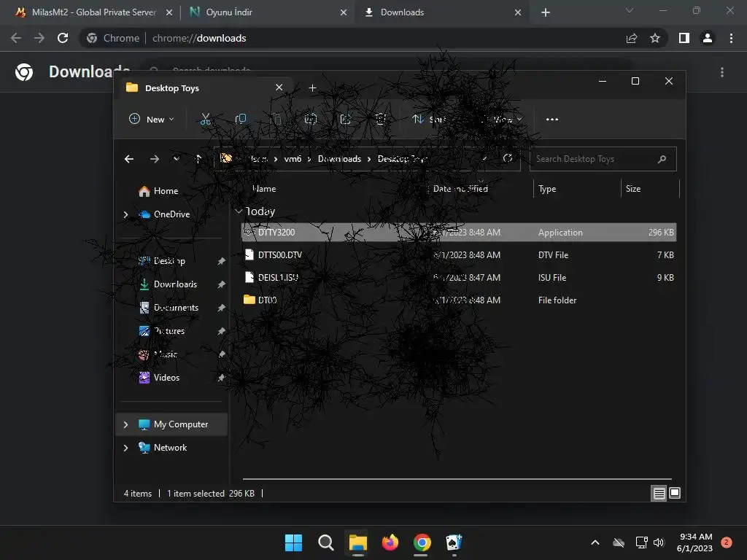Select the DTTS00.DTV file

(x=459, y=254)
